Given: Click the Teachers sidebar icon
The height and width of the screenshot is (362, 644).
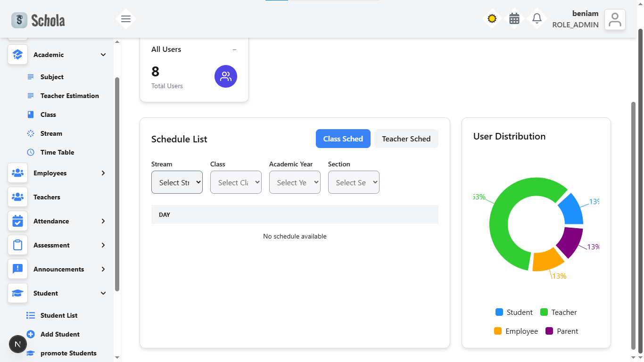Looking at the screenshot, I should click(17, 197).
